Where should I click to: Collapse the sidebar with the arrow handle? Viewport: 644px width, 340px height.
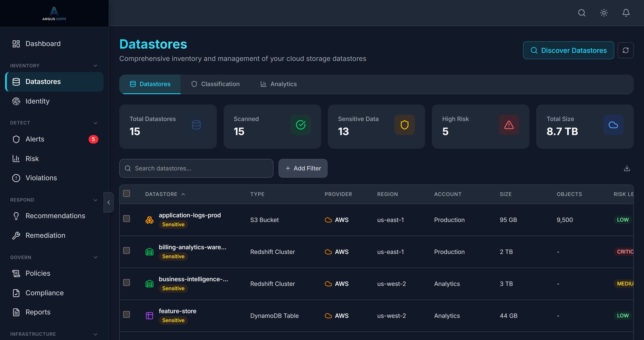(x=108, y=202)
